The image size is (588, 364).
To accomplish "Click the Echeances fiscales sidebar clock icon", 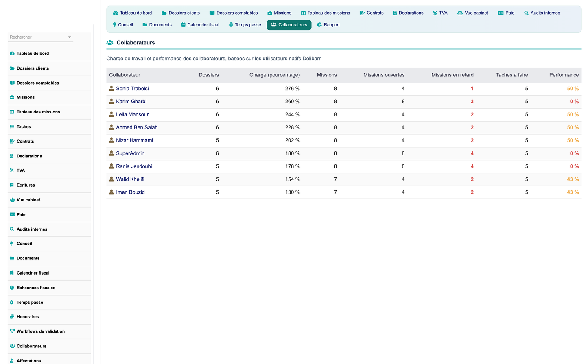I will click(12, 288).
